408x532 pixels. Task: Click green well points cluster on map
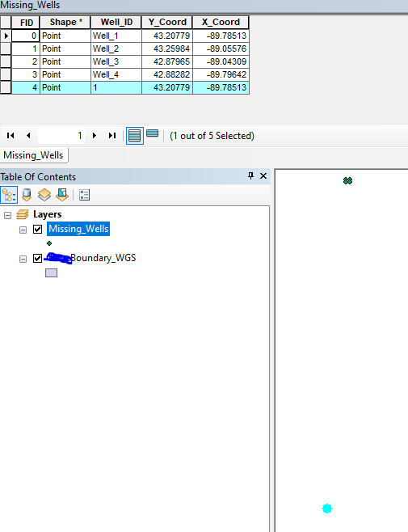[347, 181]
